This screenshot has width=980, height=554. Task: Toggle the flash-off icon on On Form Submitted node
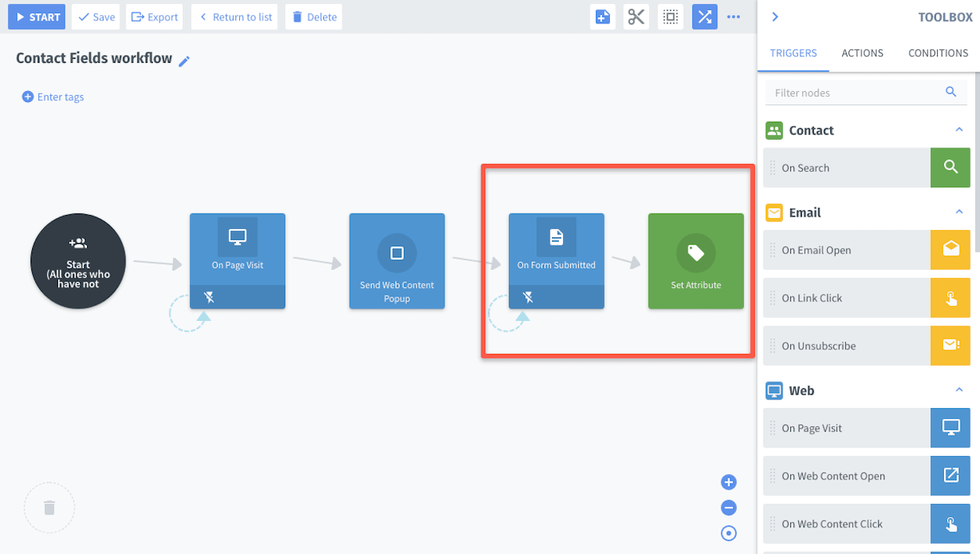coord(528,297)
